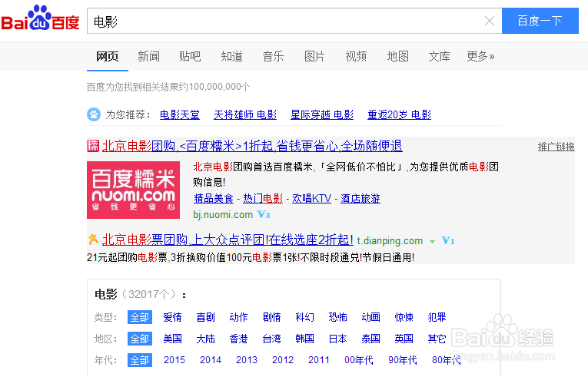
Task: Select 全部 in the 年代 row
Action: click(139, 360)
